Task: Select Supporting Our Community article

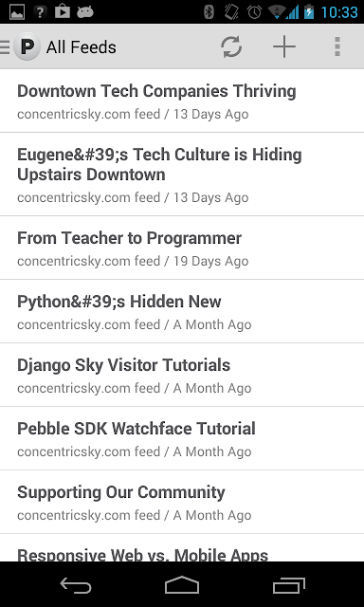Action: point(182,502)
